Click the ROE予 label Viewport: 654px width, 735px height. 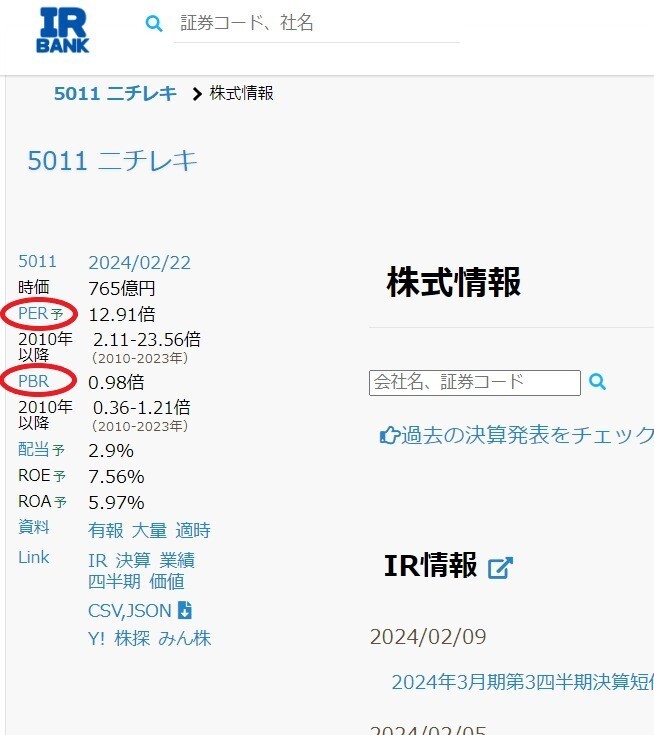[x=42, y=475]
